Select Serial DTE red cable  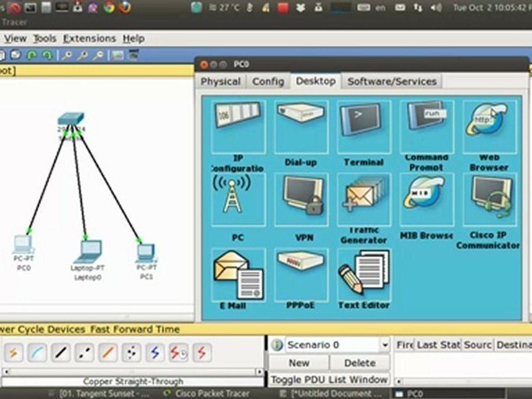tap(202, 353)
